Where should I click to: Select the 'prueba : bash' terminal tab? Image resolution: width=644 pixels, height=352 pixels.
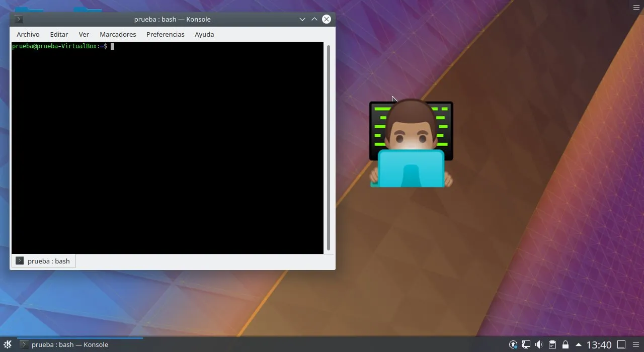point(44,261)
